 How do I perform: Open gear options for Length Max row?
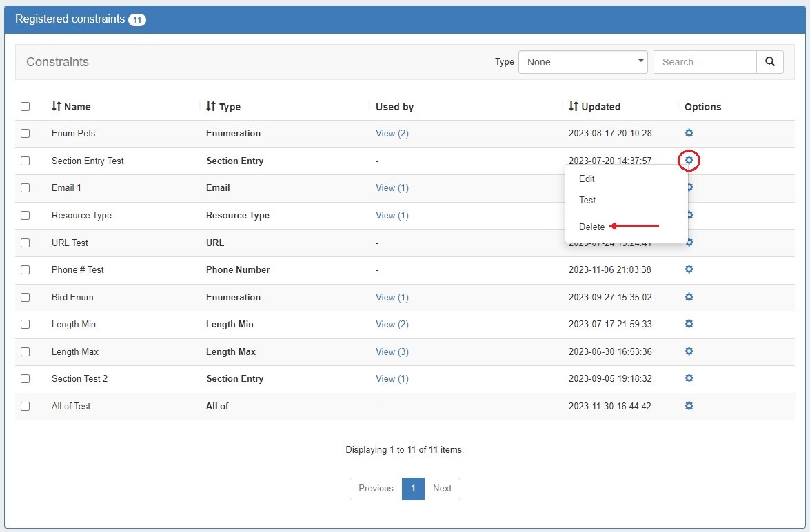pos(689,351)
